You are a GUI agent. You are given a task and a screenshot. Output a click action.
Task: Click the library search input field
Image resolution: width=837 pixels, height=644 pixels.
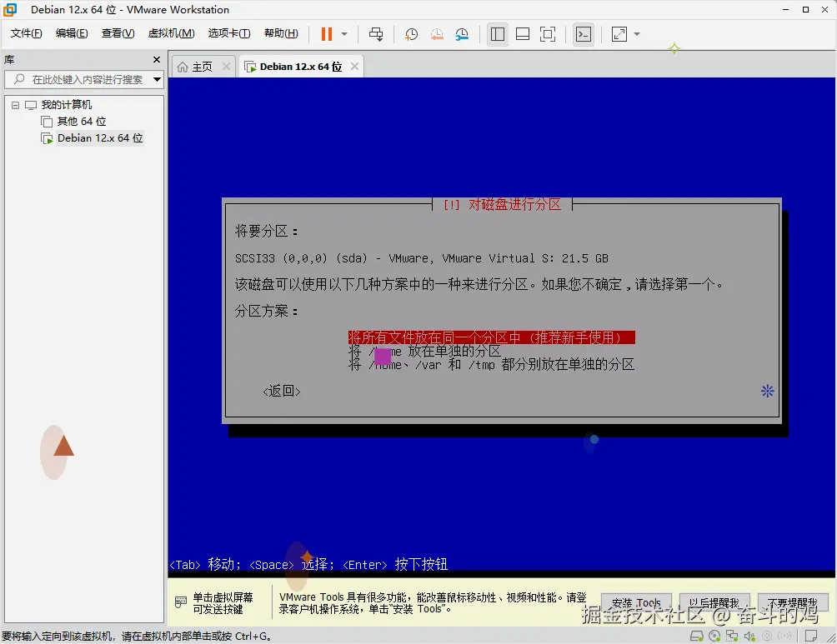(83, 79)
